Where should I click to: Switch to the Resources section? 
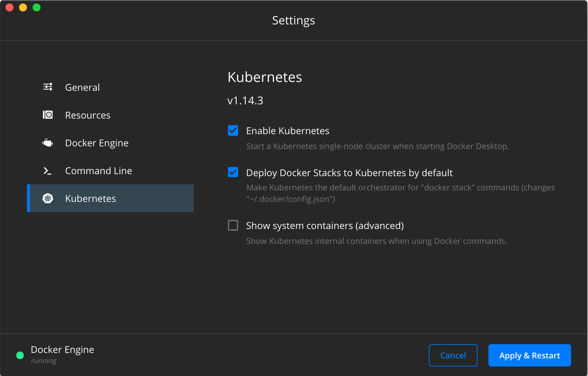pyautogui.click(x=88, y=115)
